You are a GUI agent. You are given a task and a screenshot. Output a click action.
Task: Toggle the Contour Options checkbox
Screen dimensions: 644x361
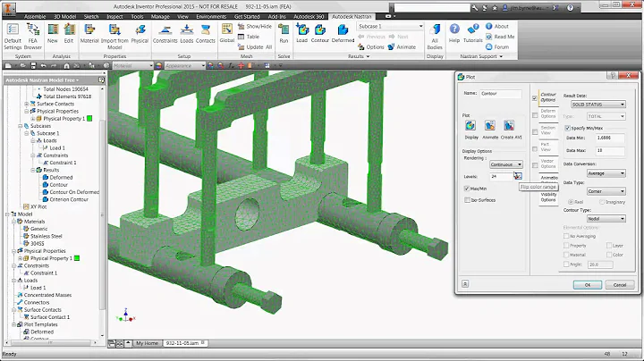click(x=535, y=98)
